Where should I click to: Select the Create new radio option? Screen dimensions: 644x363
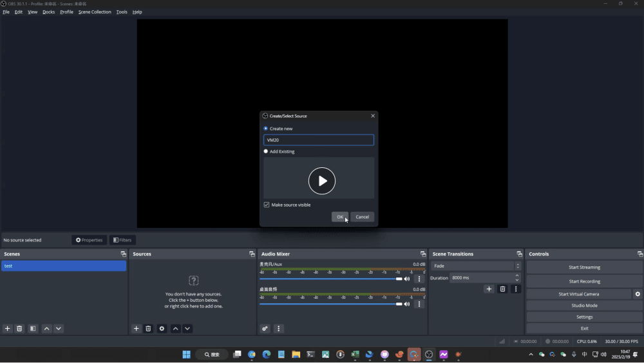pyautogui.click(x=266, y=129)
